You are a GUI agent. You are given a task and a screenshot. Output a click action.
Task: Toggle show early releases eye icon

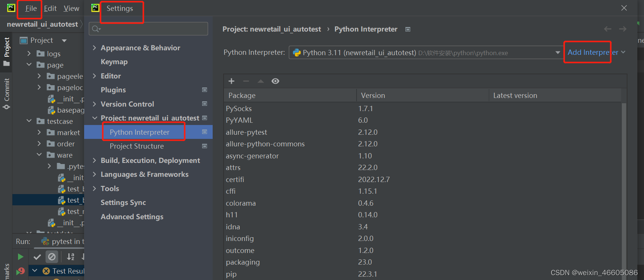coord(275,81)
